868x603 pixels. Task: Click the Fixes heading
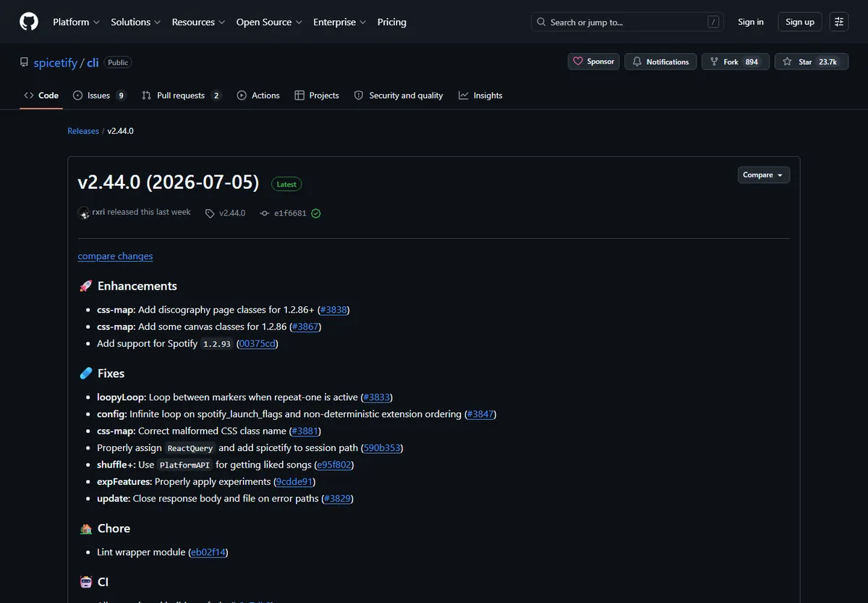coord(111,374)
